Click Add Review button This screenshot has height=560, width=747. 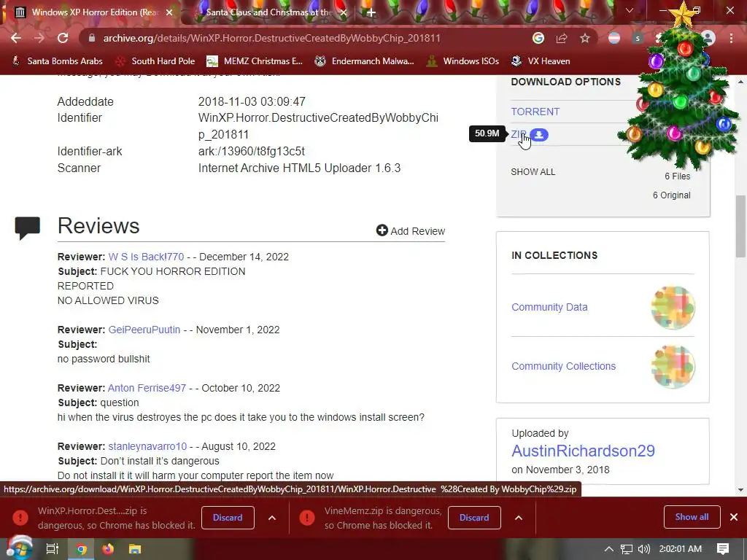click(411, 231)
